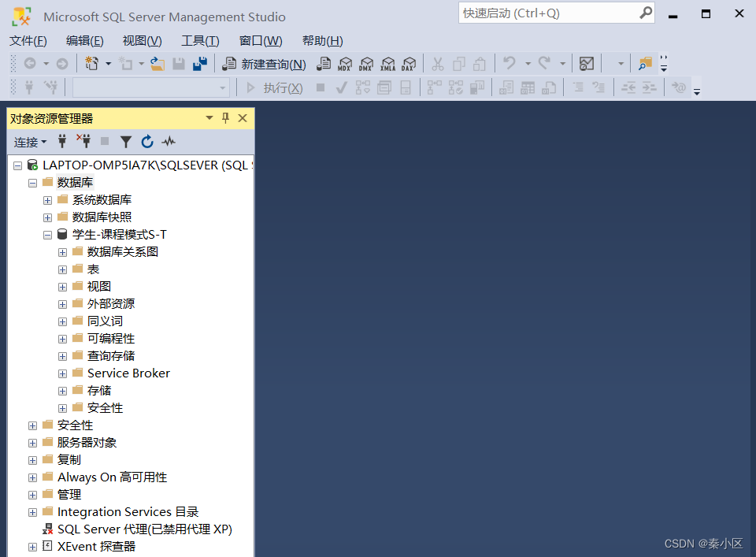This screenshot has height=557, width=756.
Task: Open the 连接 dropdown in Object Explorer
Action: (x=30, y=142)
